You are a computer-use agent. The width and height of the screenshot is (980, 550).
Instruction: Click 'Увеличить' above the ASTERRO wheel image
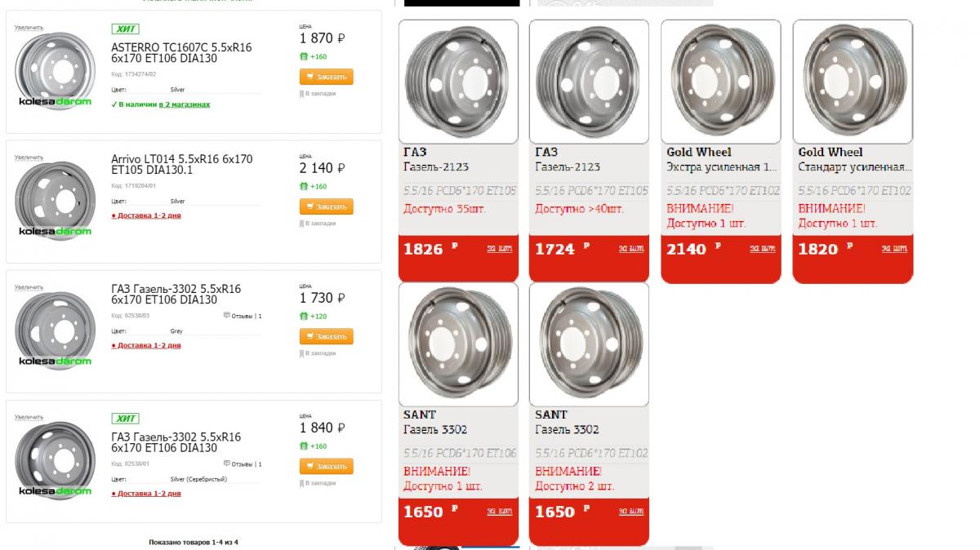pos(29,28)
